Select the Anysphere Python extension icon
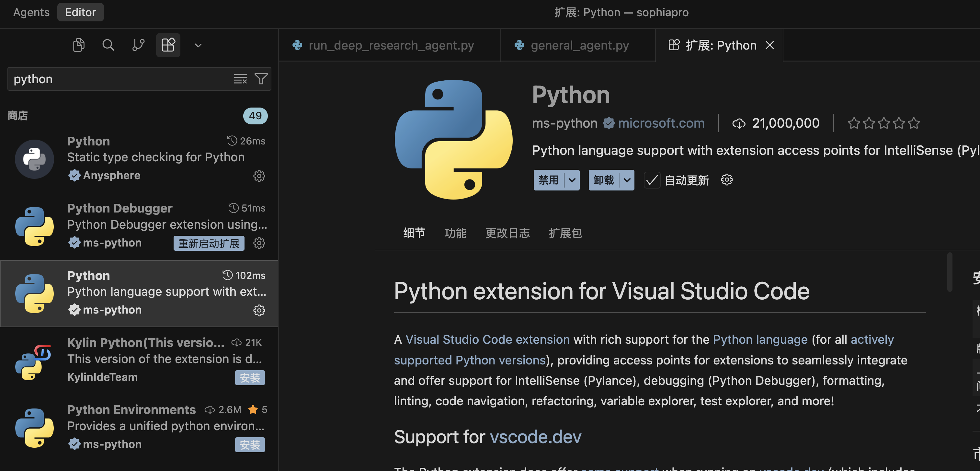 35,159
